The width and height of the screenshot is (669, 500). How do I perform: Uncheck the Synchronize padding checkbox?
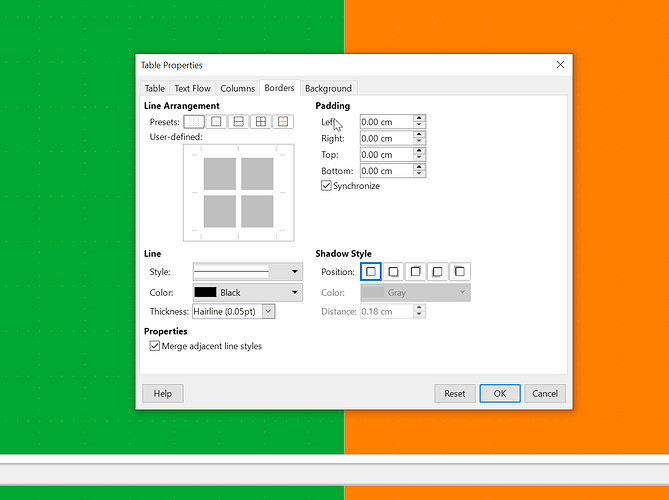(x=326, y=186)
